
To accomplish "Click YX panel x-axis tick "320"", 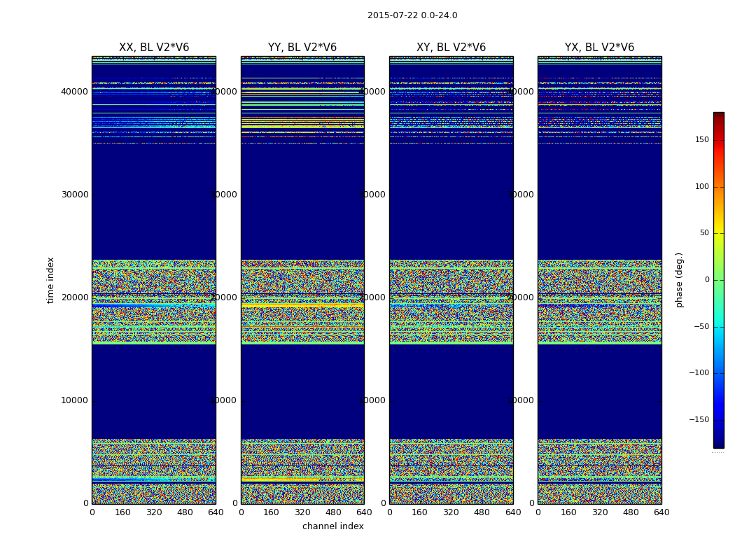I will tap(599, 512).
